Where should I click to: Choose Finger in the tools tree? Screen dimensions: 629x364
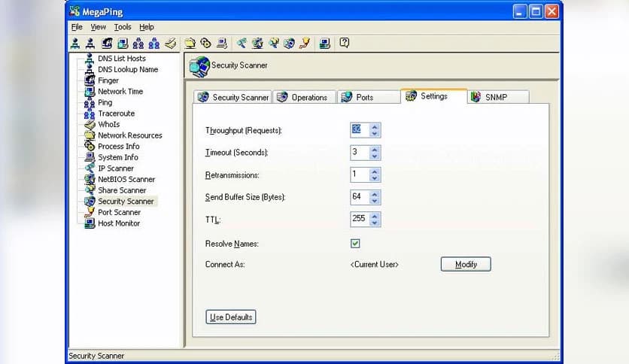(108, 80)
